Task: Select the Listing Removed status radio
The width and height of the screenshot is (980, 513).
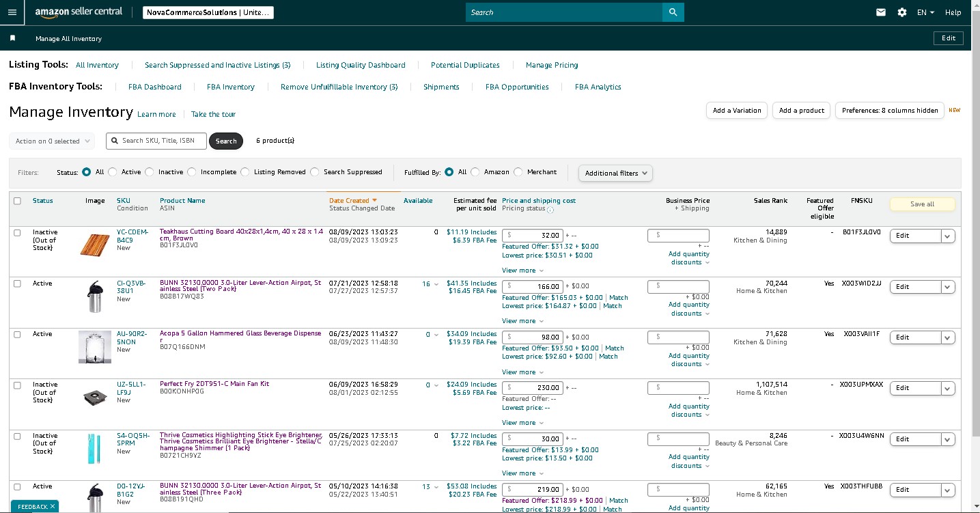Action: [245, 172]
